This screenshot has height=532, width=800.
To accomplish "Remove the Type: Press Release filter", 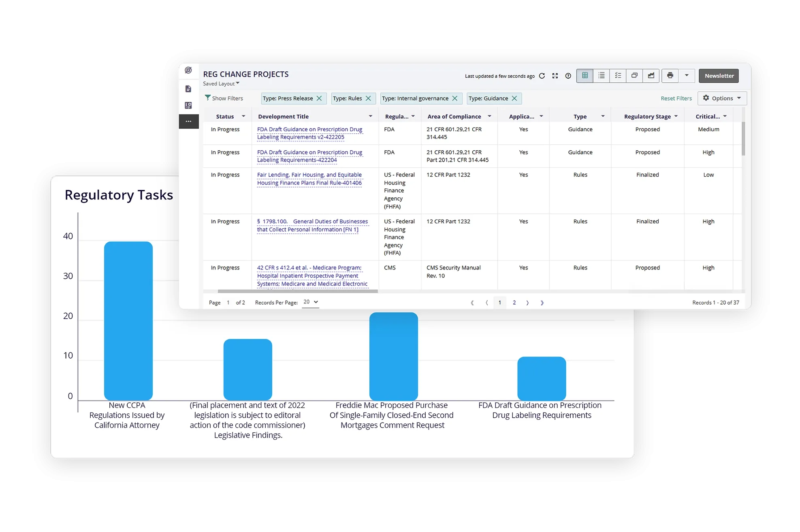I will [x=319, y=98].
